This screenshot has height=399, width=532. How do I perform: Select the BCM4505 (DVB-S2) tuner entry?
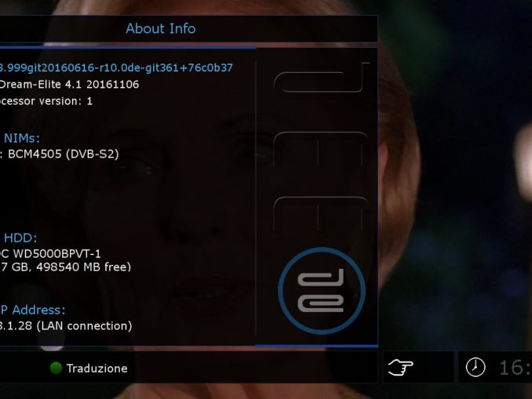[60, 154]
